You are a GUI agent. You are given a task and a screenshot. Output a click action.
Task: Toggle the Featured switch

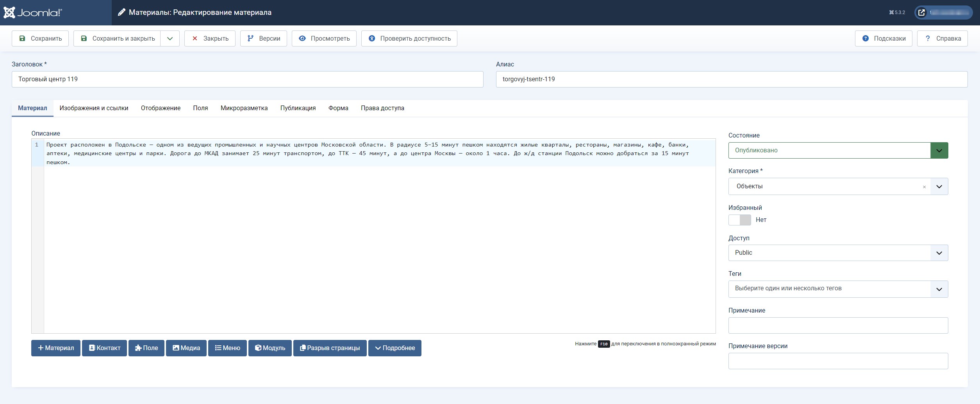coord(739,220)
